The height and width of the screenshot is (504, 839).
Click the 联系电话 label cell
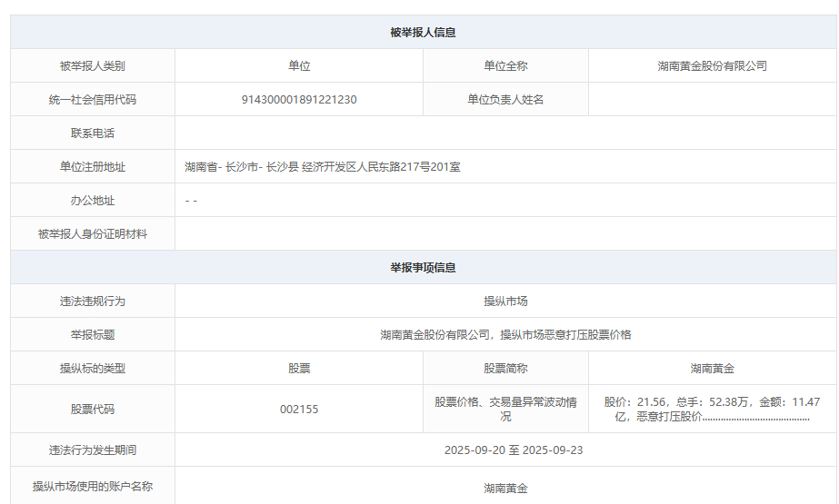93,133
